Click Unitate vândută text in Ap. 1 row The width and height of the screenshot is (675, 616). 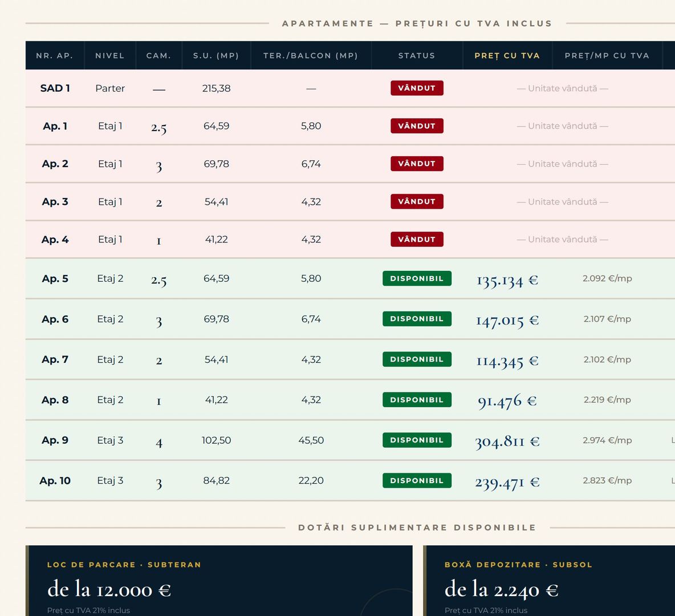coord(562,126)
